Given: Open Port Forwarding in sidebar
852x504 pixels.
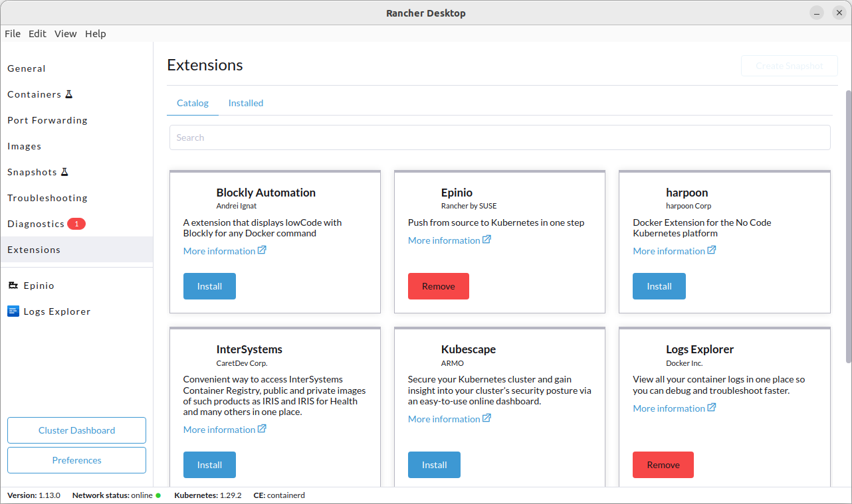Looking at the screenshot, I should pyautogui.click(x=76, y=120).
